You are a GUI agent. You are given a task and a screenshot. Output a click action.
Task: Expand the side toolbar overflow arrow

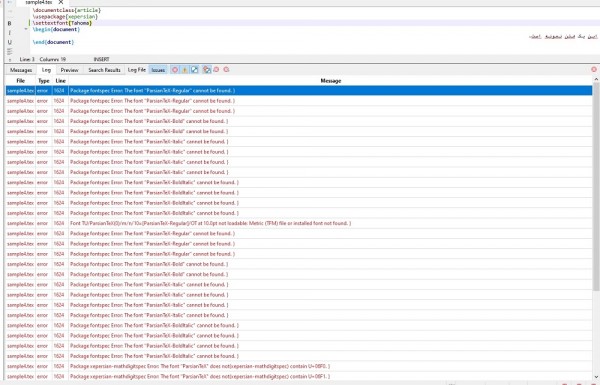click(10, 60)
